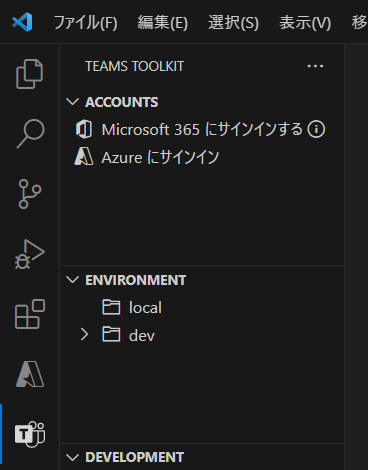Open the 選択(S) menu
This screenshot has height=470, width=368.
(233, 23)
